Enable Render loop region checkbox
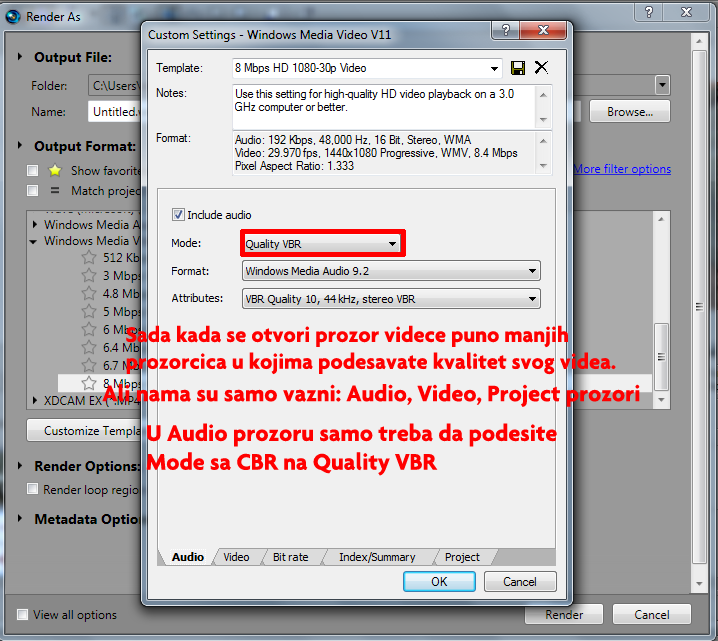The width and height of the screenshot is (718, 641). click(33, 489)
